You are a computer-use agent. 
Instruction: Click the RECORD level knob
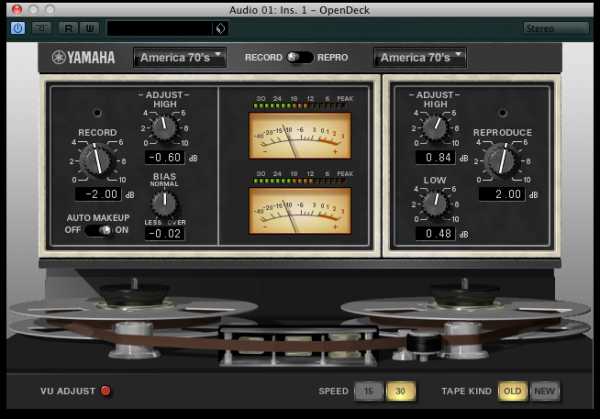click(x=97, y=160)
